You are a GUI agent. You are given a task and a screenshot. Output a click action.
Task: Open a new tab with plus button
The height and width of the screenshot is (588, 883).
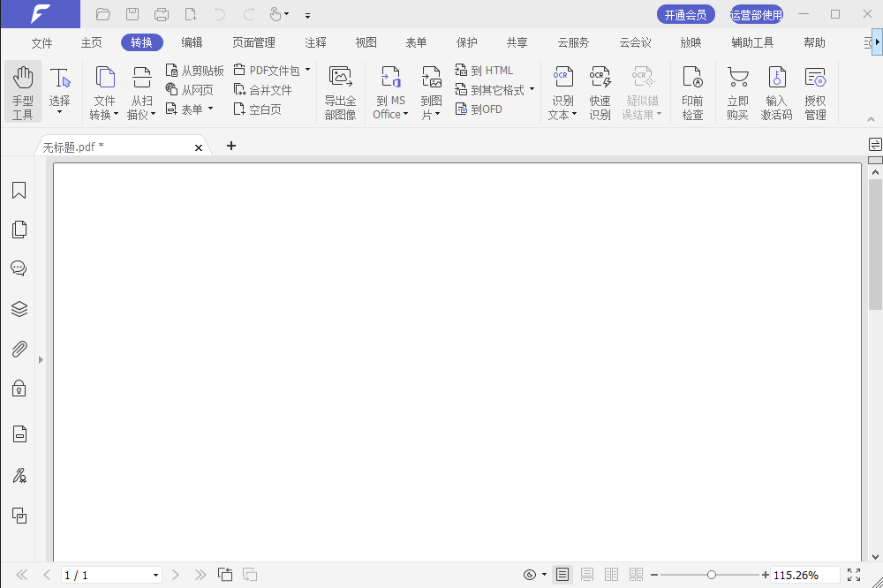(x=230, y=146)
